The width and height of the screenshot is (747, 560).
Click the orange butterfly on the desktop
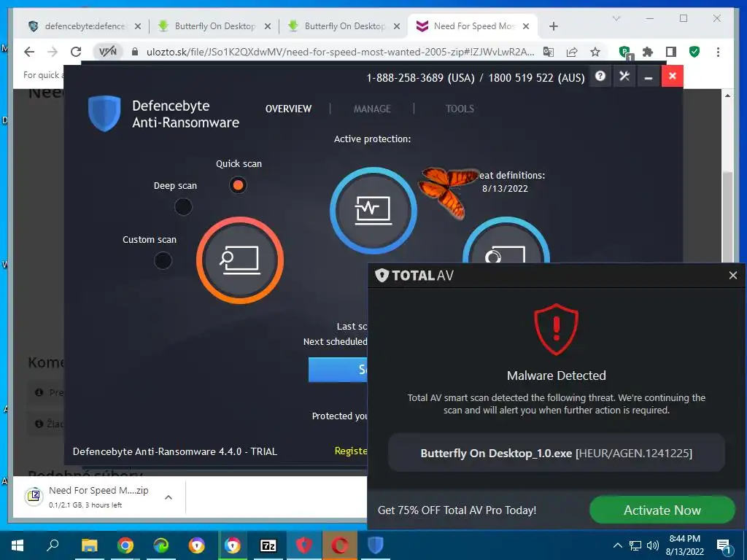[447, 192]
